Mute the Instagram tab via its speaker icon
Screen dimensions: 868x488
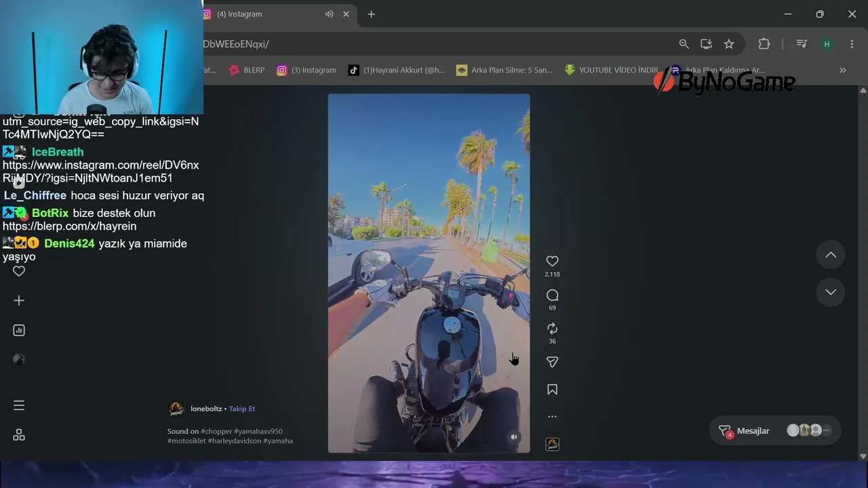tap(329, 14)
